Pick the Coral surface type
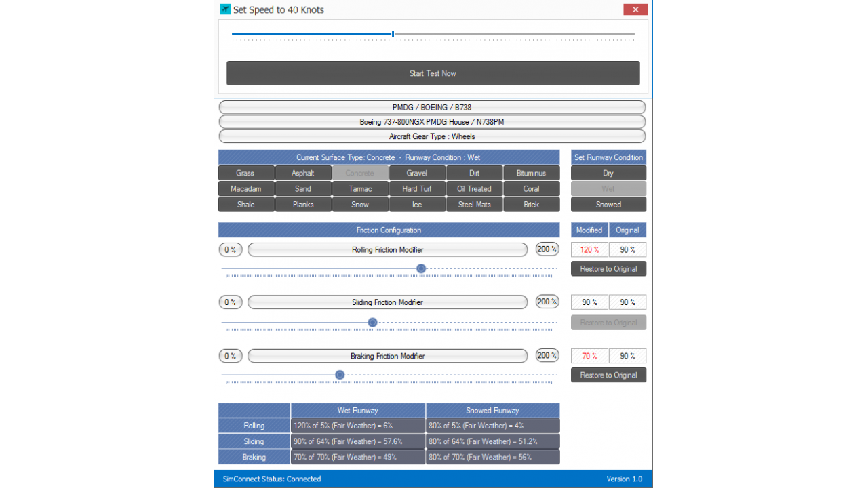Screen dimensions: 868x488 531,188
